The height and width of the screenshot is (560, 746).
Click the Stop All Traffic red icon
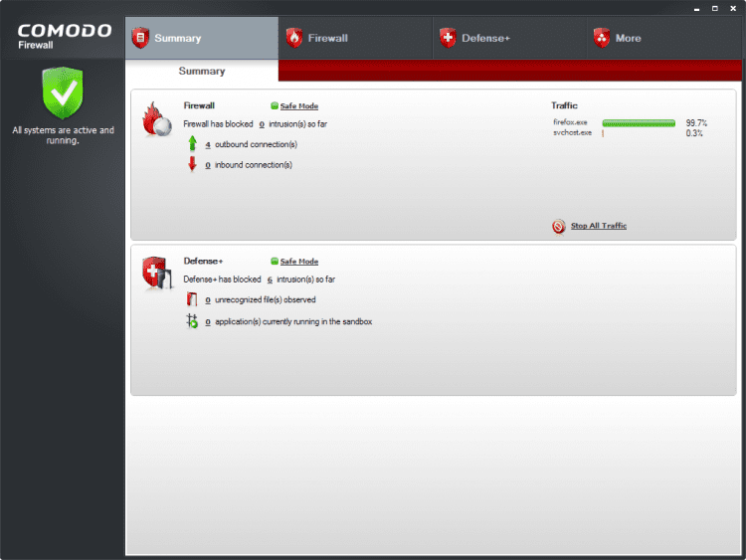click(559, 226)
